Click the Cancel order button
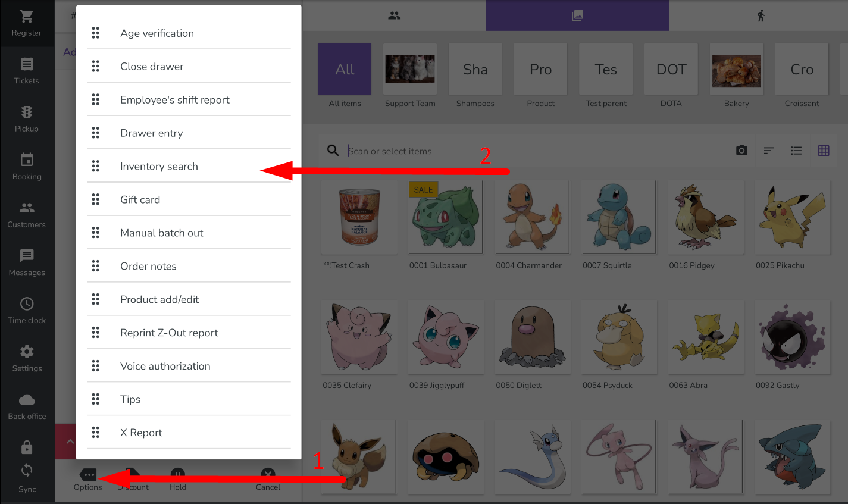 tap(268, 480)
